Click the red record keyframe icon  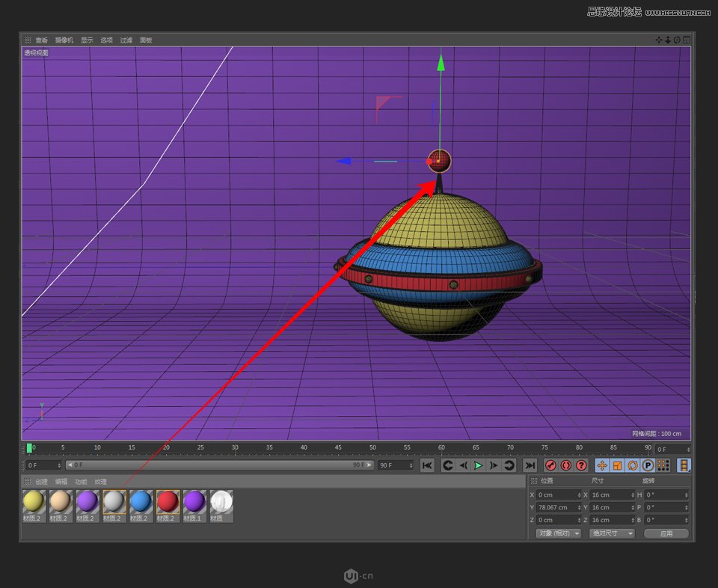click(551, 465)
